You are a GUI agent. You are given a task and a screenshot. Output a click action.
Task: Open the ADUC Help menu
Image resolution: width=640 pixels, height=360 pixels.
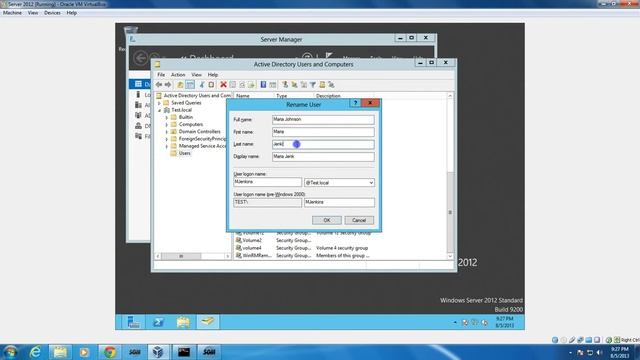point(213,75)
